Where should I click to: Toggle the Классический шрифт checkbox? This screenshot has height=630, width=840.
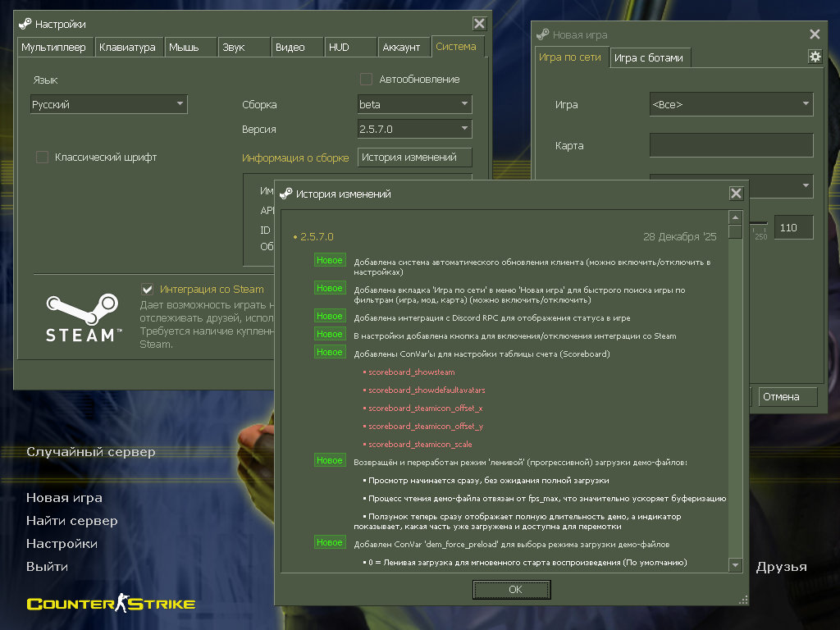click(x=43, y=157)
